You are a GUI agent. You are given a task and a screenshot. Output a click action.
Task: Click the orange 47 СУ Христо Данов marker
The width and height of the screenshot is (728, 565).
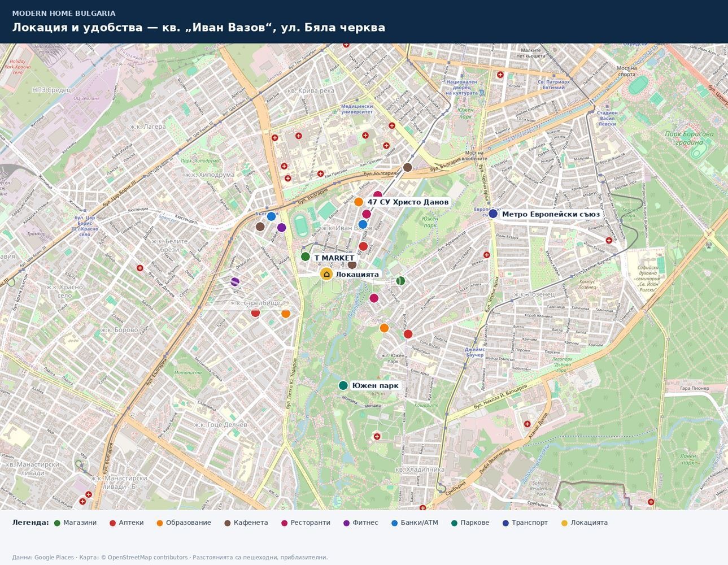click(x=359, y=202)
